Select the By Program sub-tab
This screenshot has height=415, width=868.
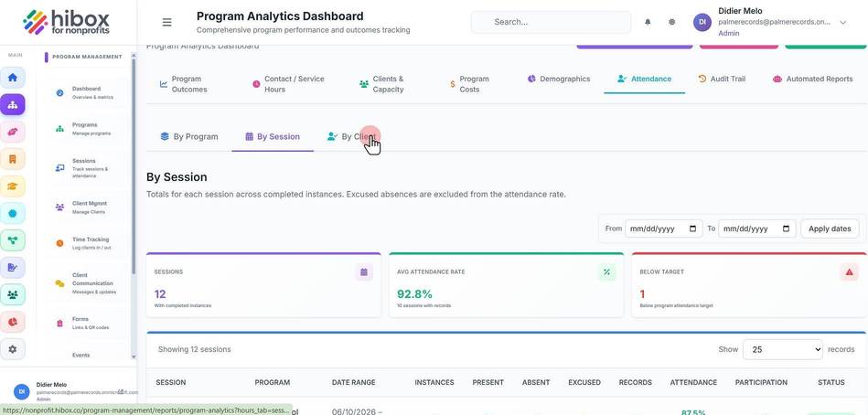pyautogui.click(x=189, y=137)
